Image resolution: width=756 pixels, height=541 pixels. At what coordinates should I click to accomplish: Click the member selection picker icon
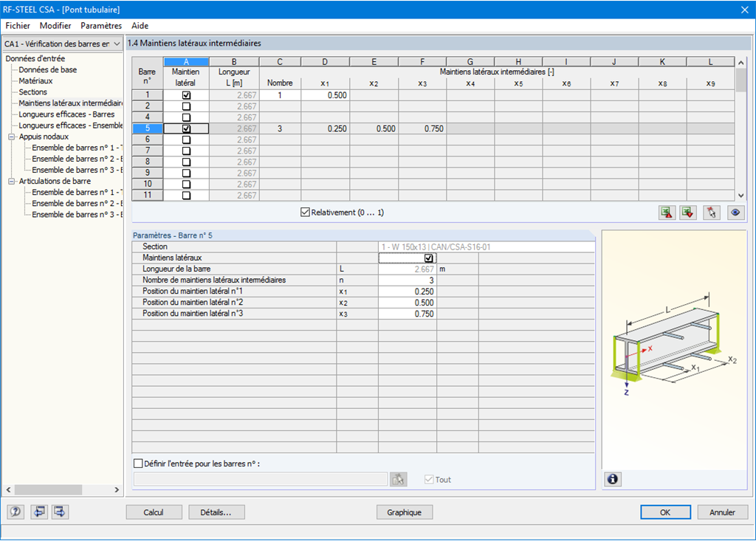click(398, 479)
